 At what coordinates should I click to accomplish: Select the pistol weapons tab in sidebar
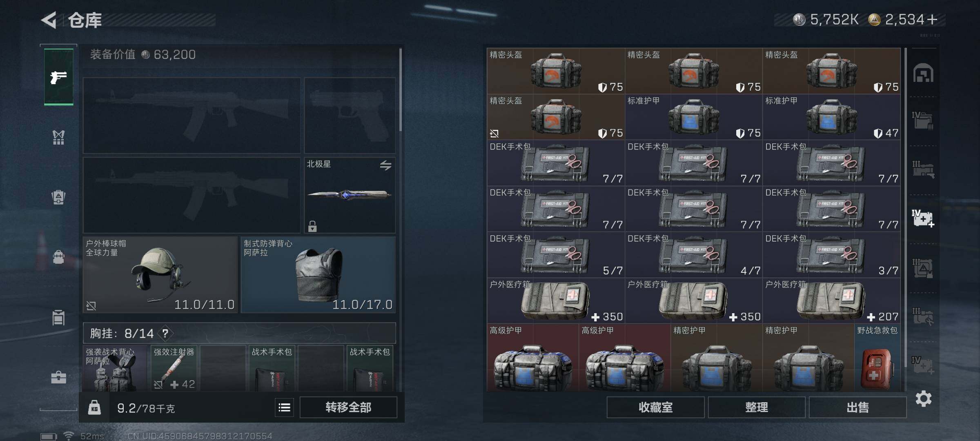tap(58, 77)
